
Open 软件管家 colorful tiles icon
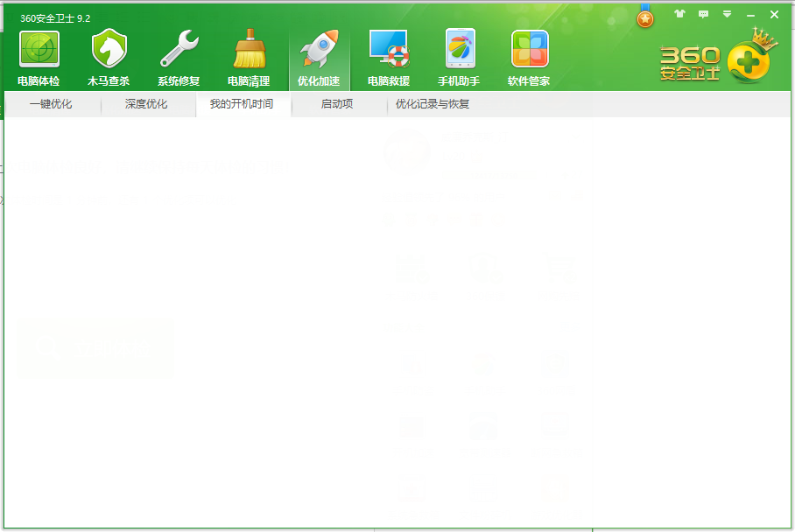[530, 49]
